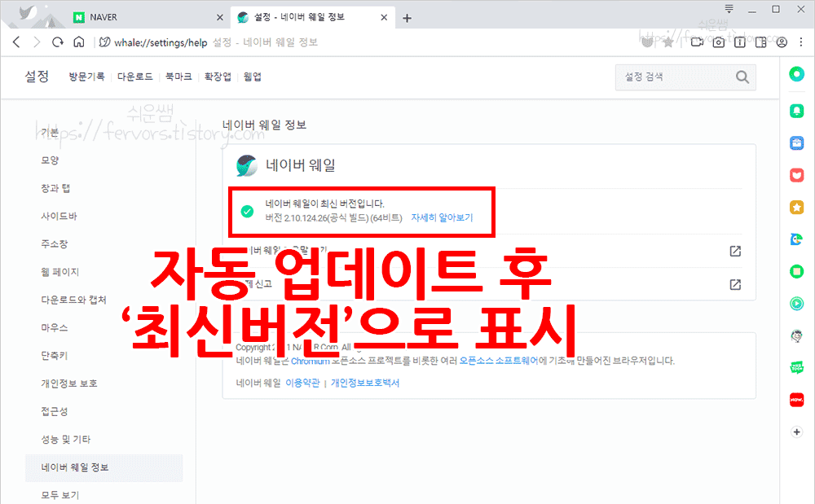Image resolution: width=815 pixels, height=504 pixels.
Task: Open the green bell notifications sidebar icon
Action: [x=797, y=111]
